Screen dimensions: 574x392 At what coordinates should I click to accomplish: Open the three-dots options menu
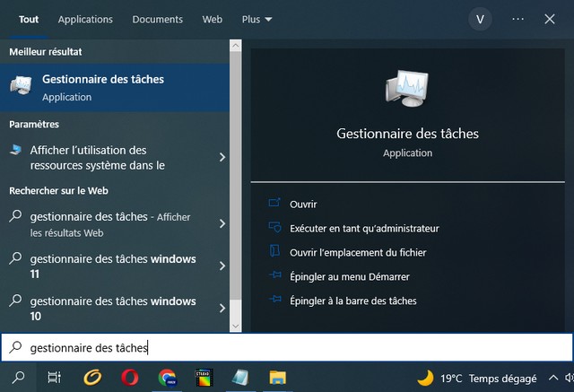pyautogui.click(x=517, y=19)
